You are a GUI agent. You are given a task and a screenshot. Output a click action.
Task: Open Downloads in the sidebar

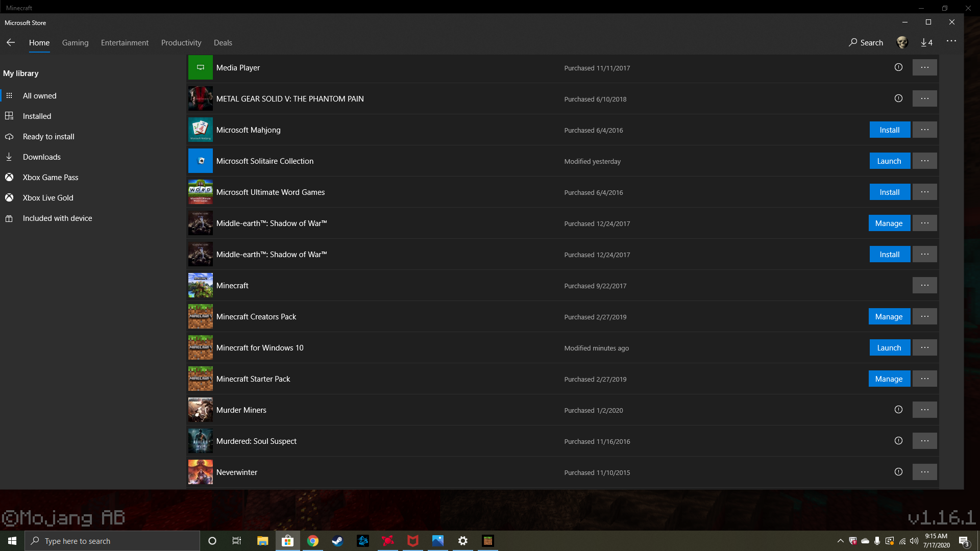point(92,157)
